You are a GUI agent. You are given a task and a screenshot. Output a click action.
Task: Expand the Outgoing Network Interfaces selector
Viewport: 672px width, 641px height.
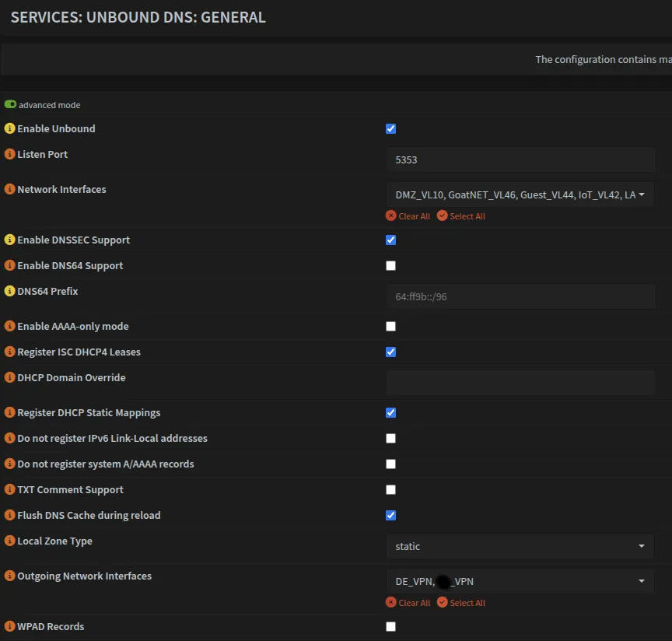pyautogui.click(x=520, y=581)
